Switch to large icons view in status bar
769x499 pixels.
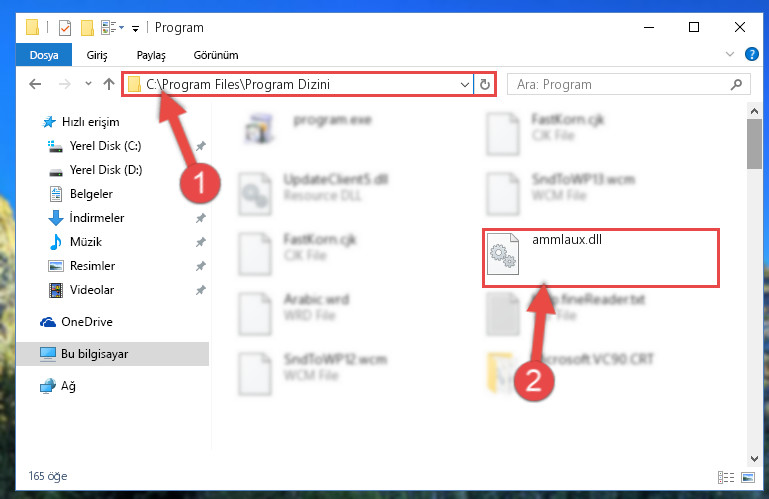tap(748, 477)
